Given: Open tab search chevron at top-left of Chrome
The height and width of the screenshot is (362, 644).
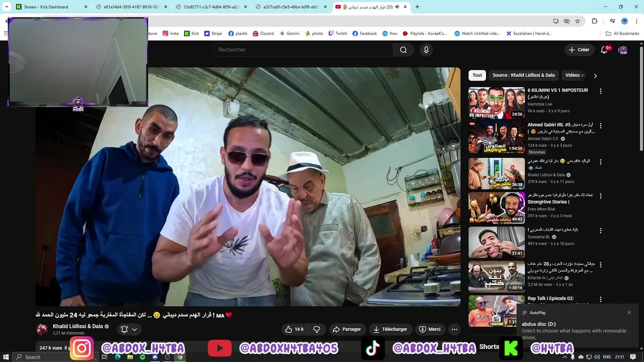Looking at the screenshot, I should pos(7,7).
